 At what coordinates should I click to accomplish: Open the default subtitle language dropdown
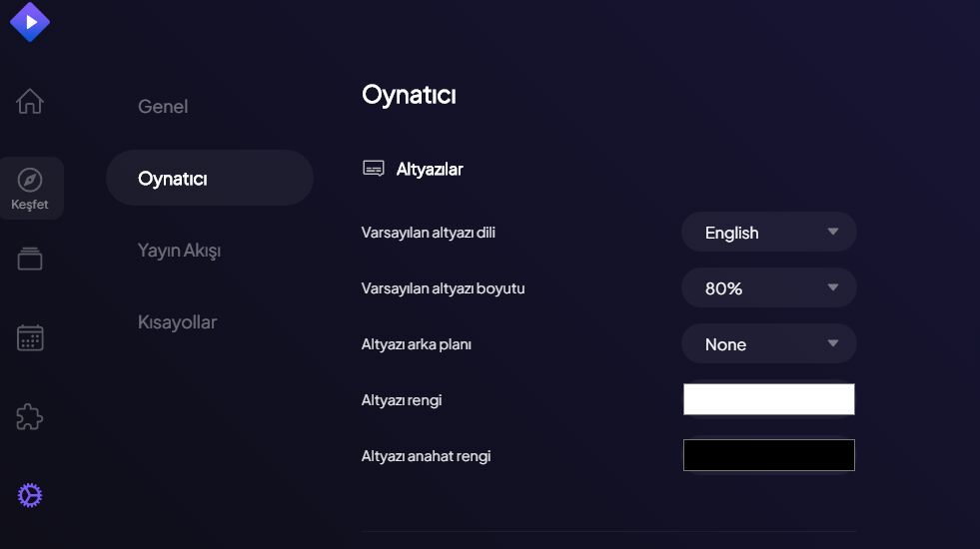tap(768, 233)
